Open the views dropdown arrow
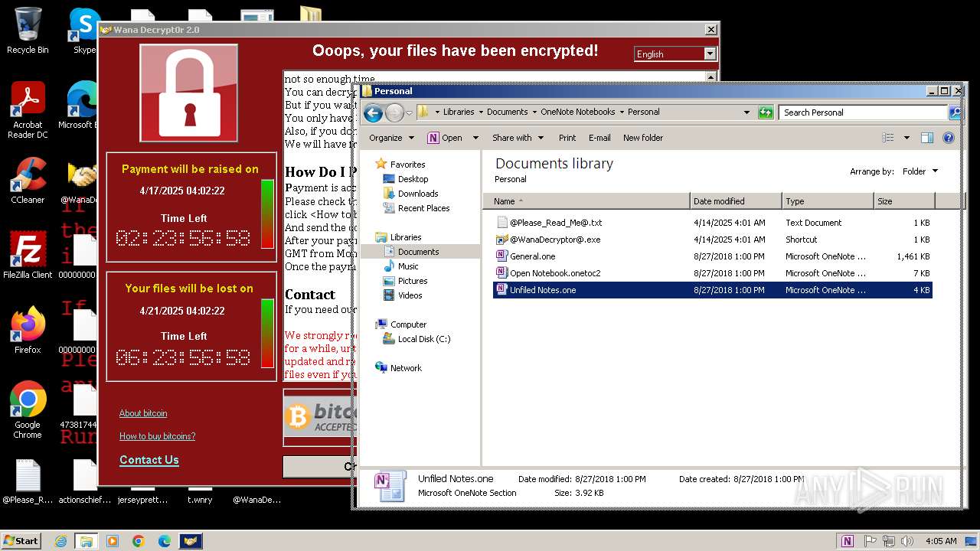 (906, 138)
